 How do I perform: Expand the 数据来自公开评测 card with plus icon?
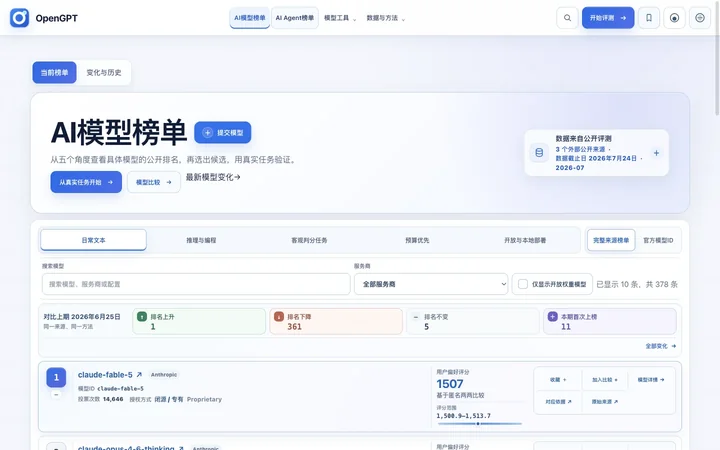[656, 153]
